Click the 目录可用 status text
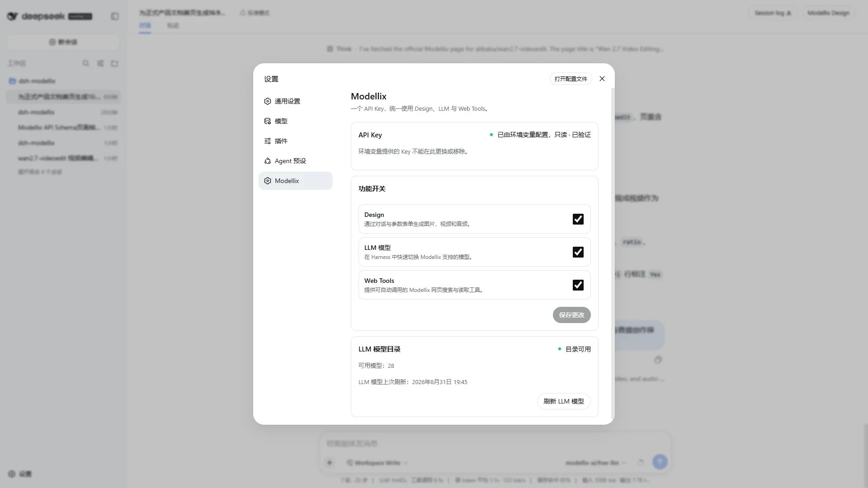The image size is (868, 488). pyautogui.click(x=578, y=349)
